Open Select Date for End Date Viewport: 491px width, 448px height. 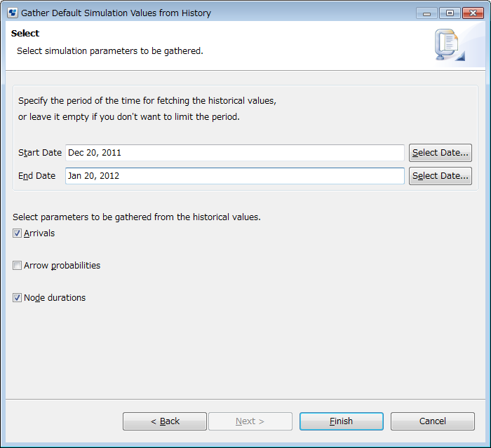coord(440,176)
